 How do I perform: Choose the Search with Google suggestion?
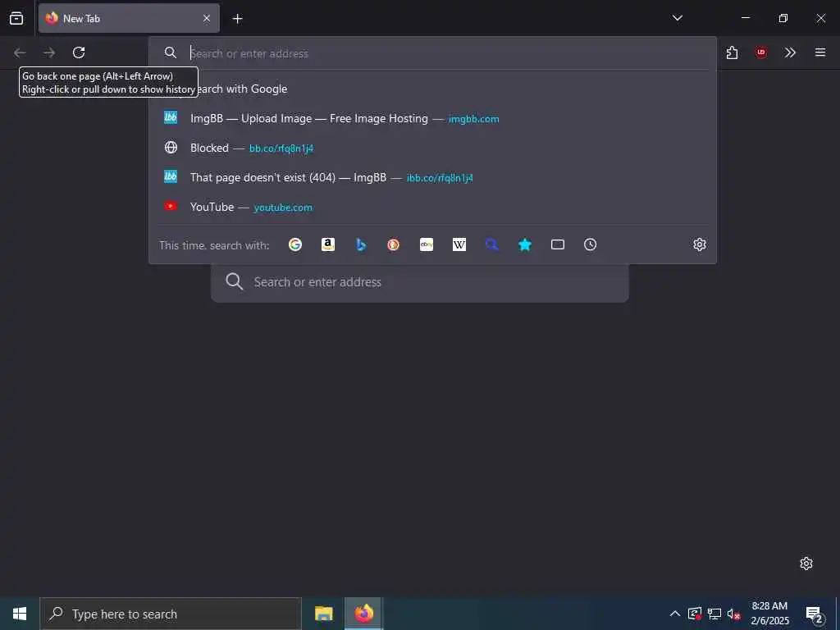point(432,89)
